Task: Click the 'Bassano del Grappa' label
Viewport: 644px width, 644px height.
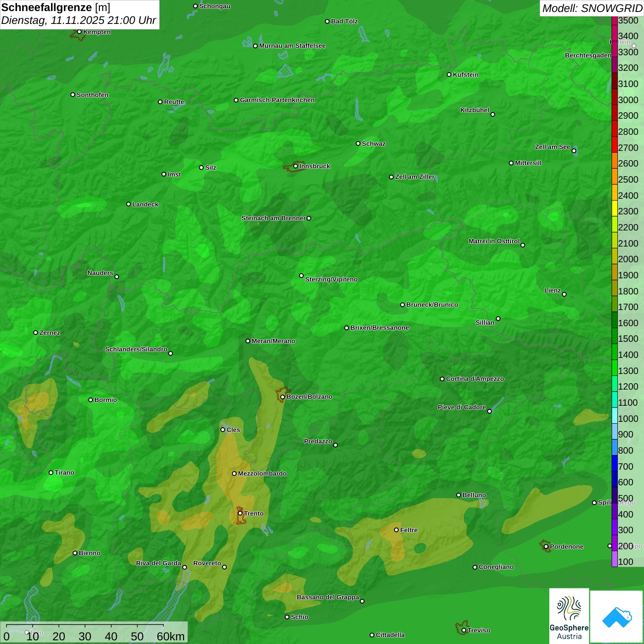Action: pos(328,597)
